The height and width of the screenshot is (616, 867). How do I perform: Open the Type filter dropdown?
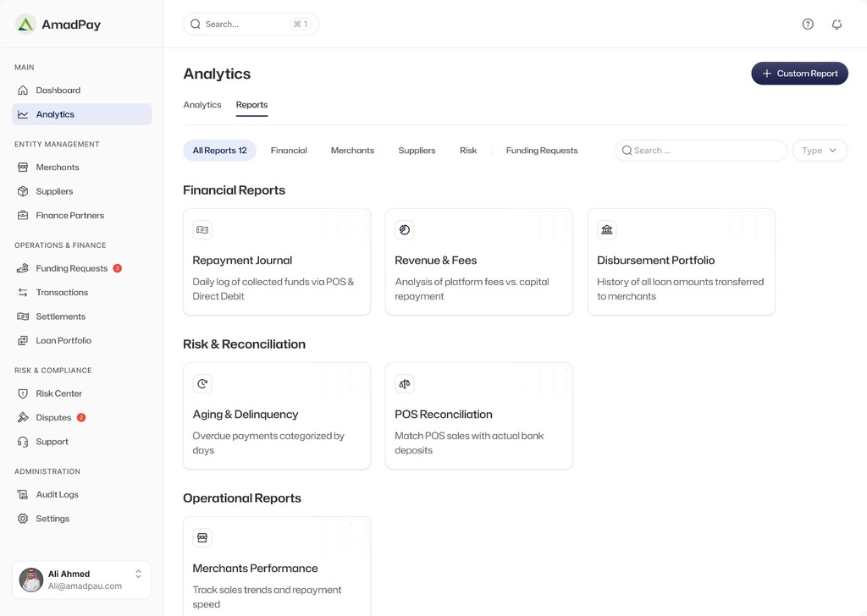819,151
